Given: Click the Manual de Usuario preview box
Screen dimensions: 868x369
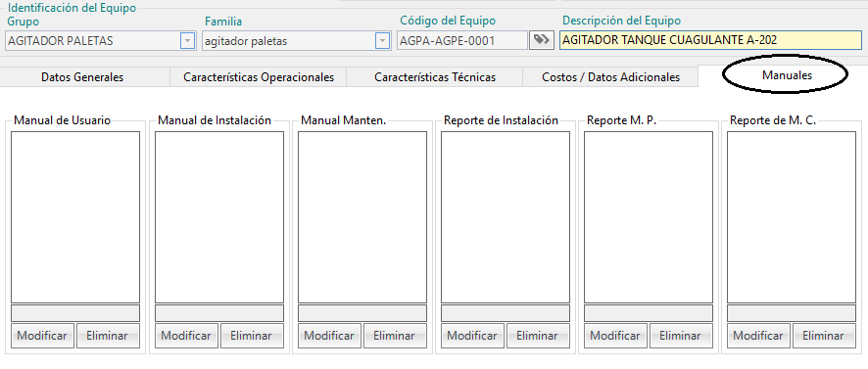Looking at the screenshot, I should tap(75, 217).
